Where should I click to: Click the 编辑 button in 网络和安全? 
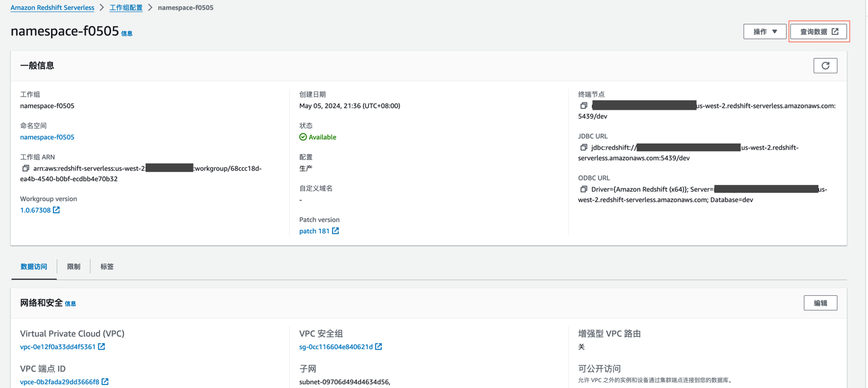(821, 303)
